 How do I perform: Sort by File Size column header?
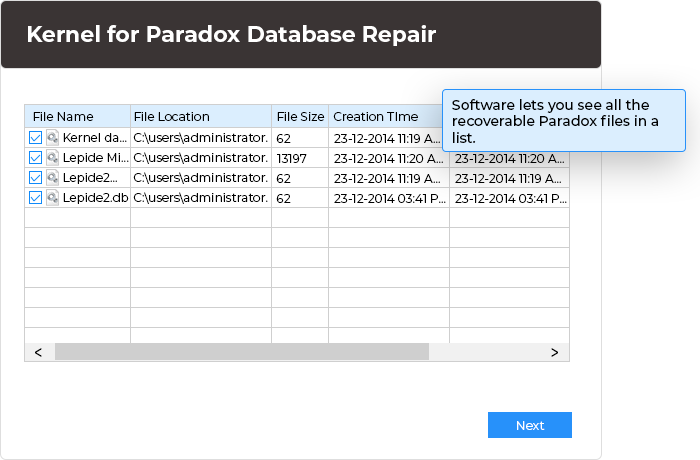[x=300, y=117]
